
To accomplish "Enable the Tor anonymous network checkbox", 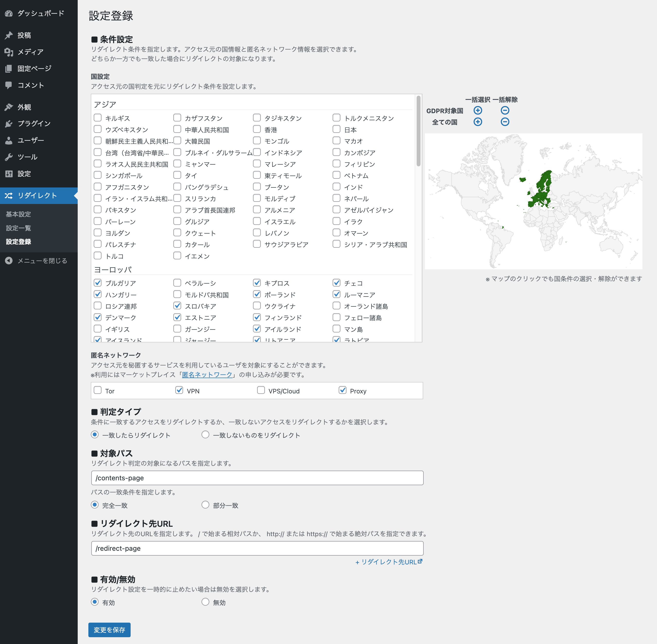I will (x=98, y=390).
